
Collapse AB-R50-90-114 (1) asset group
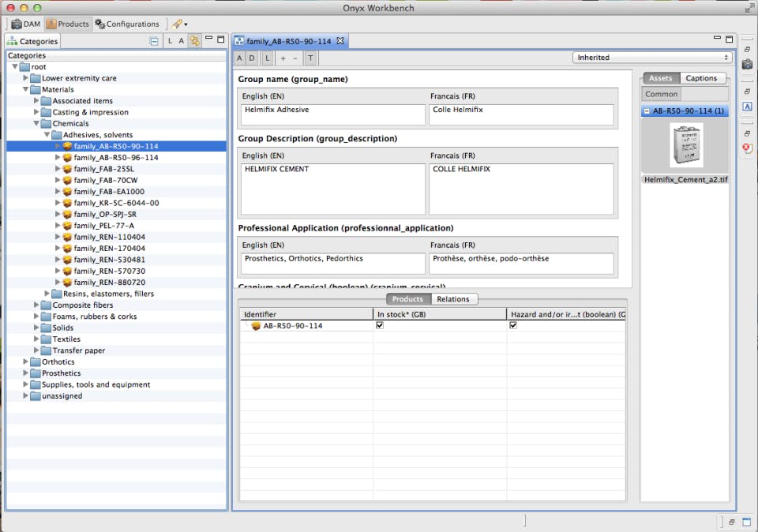(x=647, y=111)
